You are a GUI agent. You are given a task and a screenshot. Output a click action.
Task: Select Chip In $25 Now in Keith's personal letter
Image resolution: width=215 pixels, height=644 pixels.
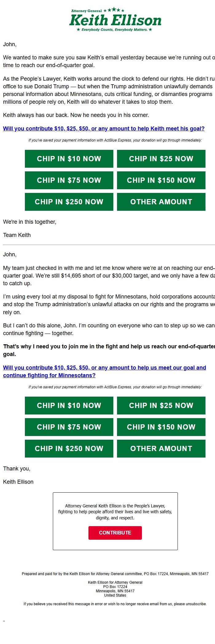tap(161, 406)
